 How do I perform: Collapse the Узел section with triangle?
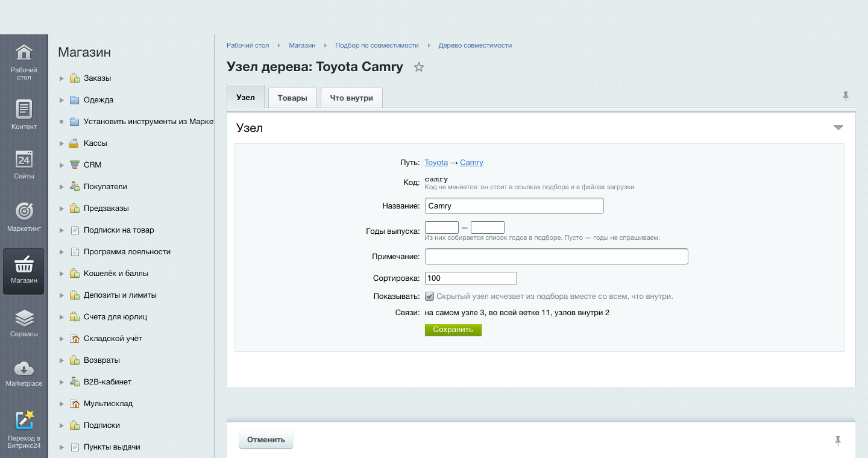838,128
